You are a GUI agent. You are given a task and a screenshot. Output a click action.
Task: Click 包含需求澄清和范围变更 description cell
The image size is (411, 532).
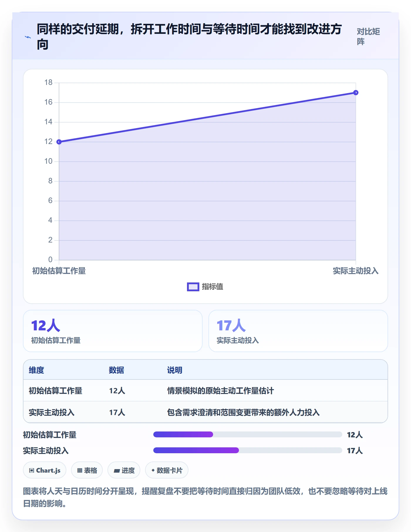(243, 412)
